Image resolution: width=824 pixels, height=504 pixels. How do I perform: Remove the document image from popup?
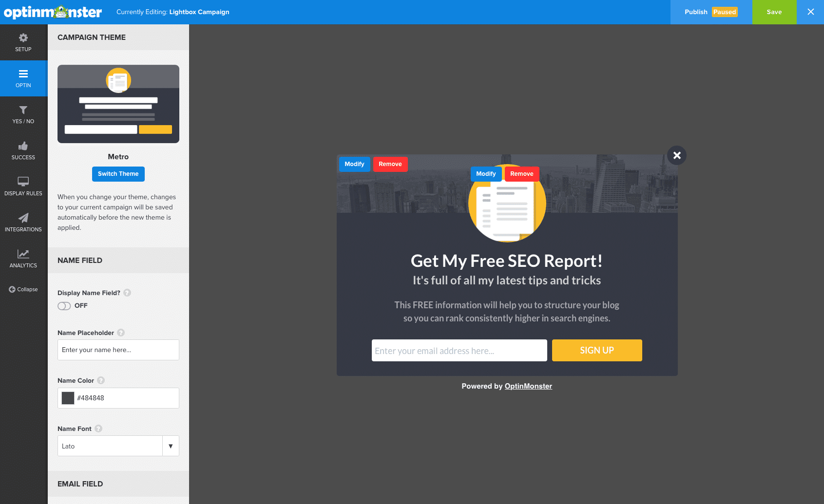tap(521, 174)
